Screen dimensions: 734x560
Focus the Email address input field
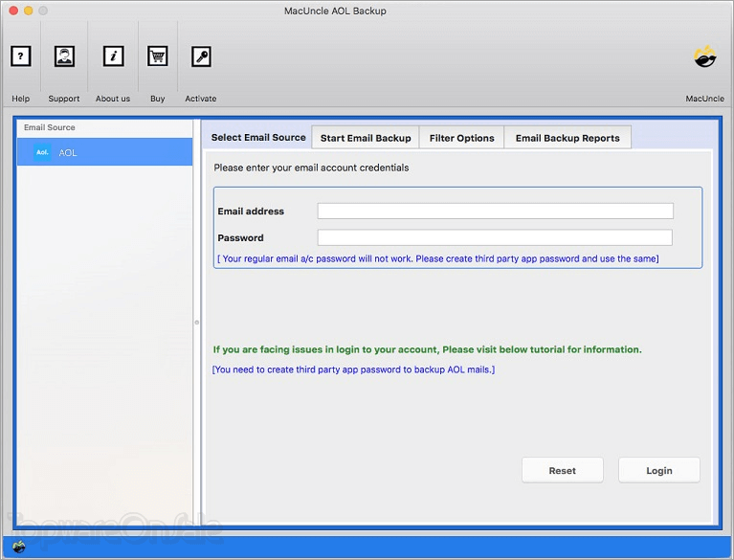pyautogui.click(x=496, y=212)
